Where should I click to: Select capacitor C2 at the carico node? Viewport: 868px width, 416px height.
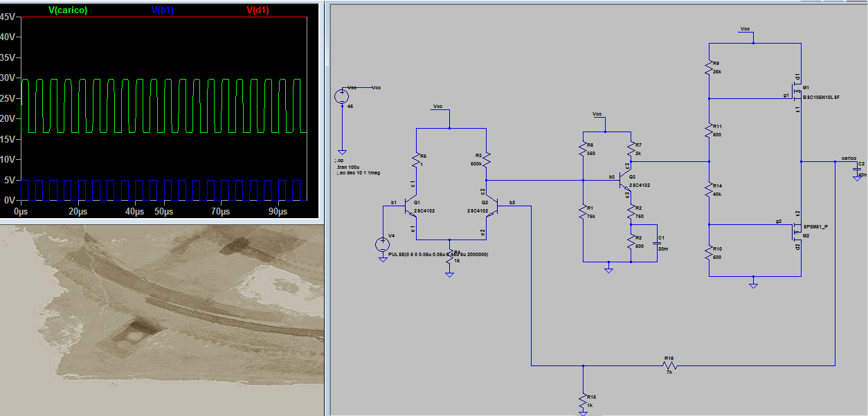tap(857, 169)
